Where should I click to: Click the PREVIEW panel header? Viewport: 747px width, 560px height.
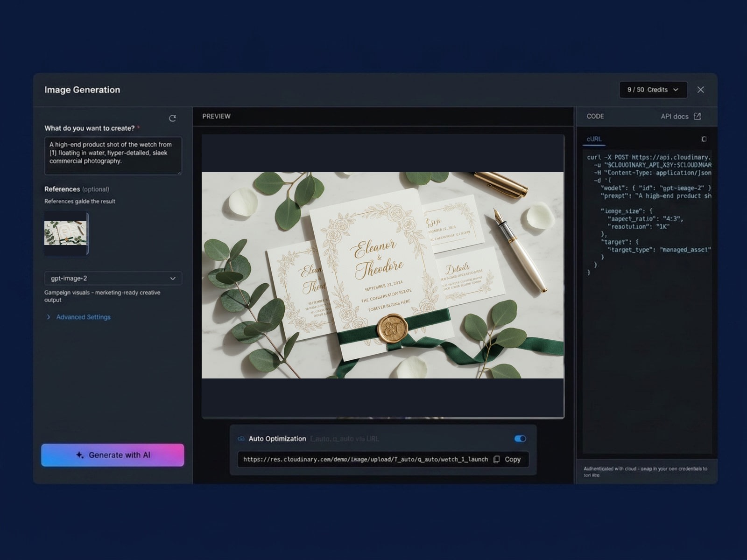point(216,116)
